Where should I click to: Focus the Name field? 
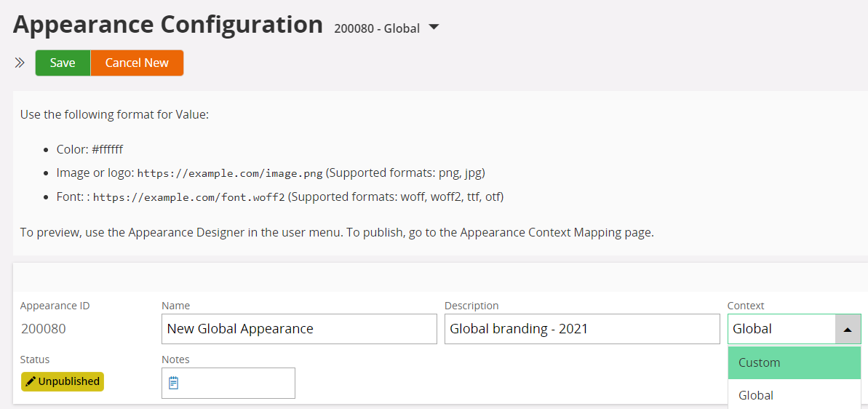pyautogui.click(x=299, y=329)
